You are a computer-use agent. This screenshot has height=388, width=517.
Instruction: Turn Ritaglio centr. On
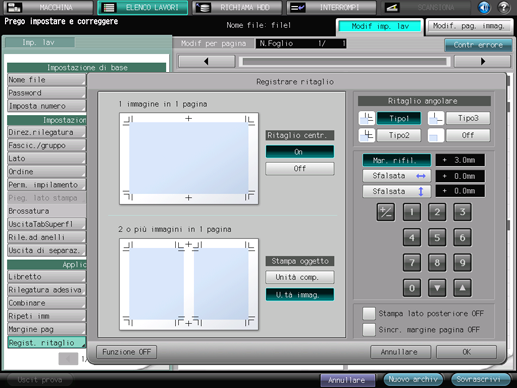click(x=300, y=152)
